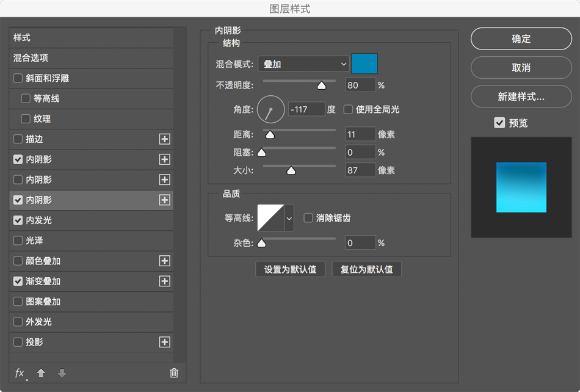Click the 阻塞 field showing 0

point(360,153)
